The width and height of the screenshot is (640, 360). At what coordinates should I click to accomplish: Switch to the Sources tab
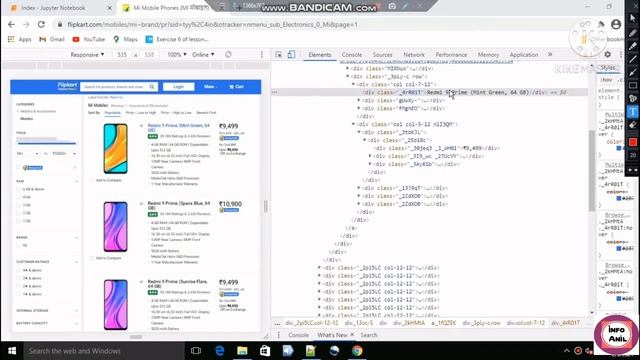(382, 54)
